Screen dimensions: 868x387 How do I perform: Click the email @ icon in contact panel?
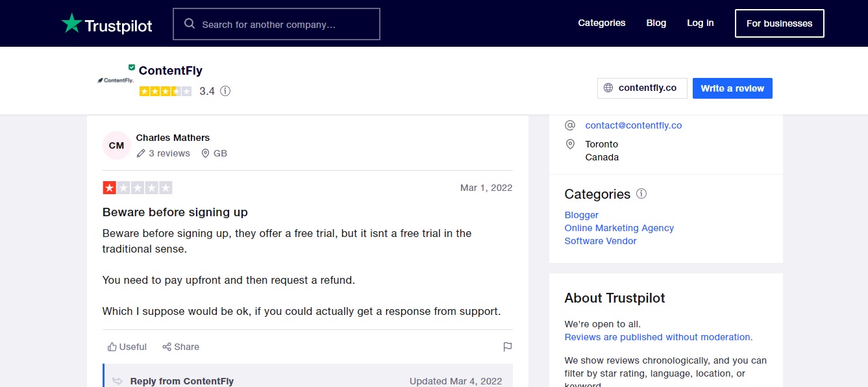[x=570, y=125]
